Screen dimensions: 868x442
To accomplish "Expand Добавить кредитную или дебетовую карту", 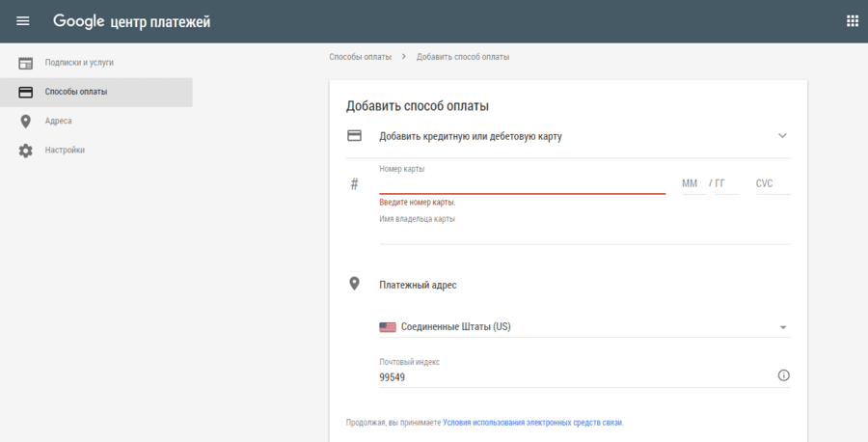I will point(471,136).
